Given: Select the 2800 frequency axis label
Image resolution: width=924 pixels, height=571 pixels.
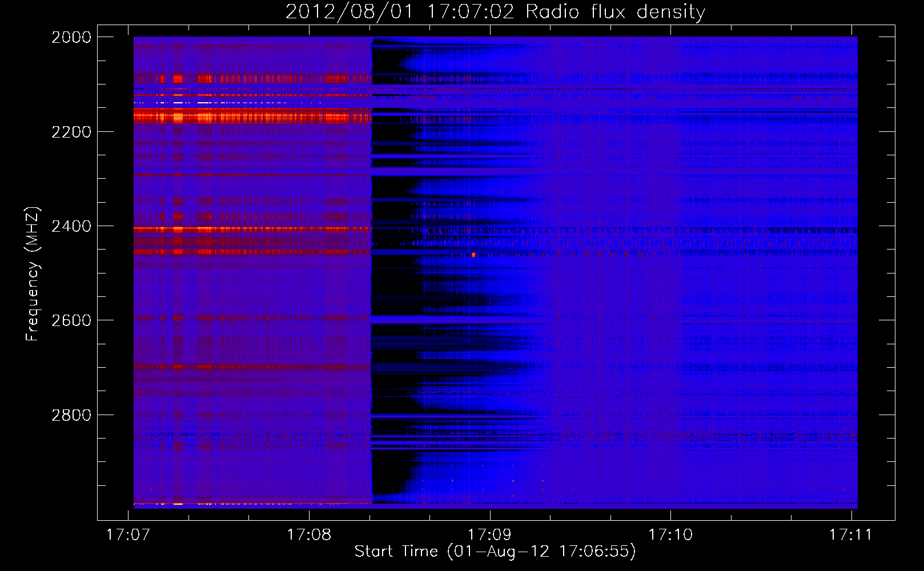Looking at the screenshot, I should [x=71, y=415].
